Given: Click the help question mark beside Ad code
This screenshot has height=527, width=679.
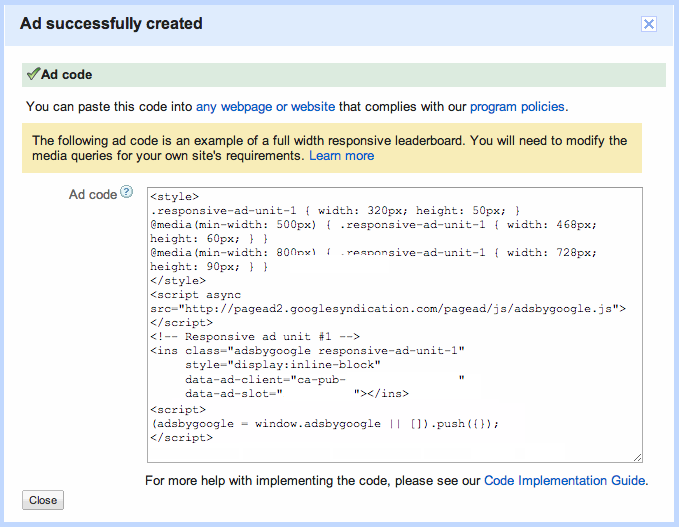Looking at the screenshot, I should coord(126,193).
